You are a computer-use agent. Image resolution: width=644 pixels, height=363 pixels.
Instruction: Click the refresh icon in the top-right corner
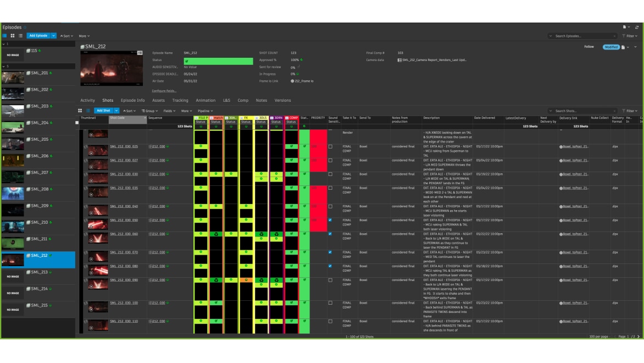pyautogui.click(x=637, y=27)
